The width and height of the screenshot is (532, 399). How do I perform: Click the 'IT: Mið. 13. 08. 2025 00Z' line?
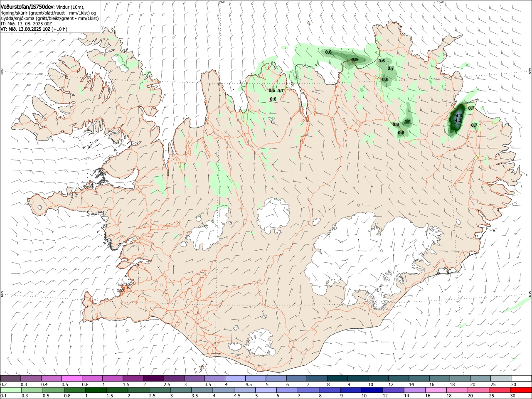tap(26, 24)
